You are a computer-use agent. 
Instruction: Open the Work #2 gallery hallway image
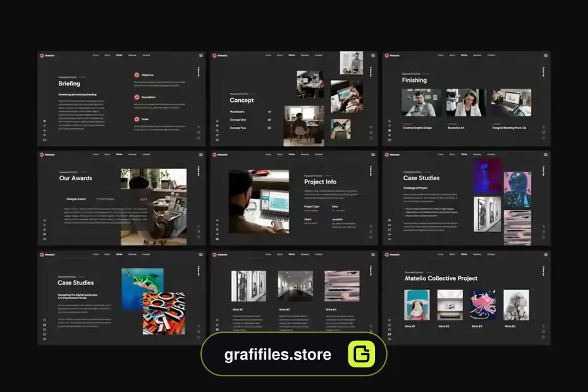(x=295, y=286)
